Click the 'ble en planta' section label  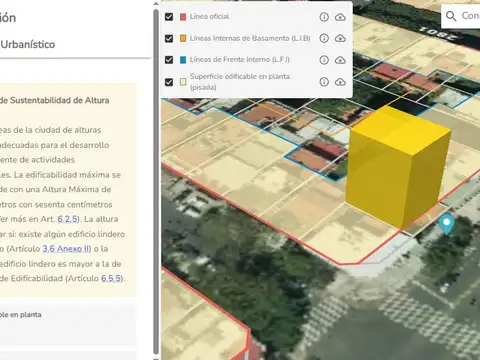21,315
